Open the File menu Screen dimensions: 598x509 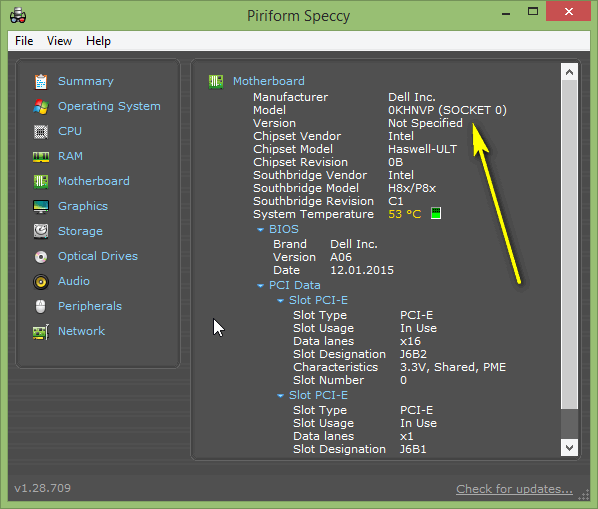click(24, 41)
